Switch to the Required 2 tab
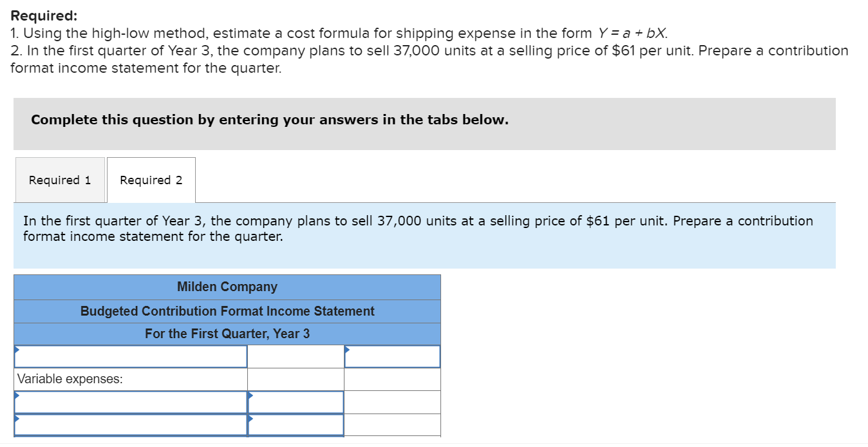Image resolution: width=868 pixels, height=447 pixels. click(151, 180)
